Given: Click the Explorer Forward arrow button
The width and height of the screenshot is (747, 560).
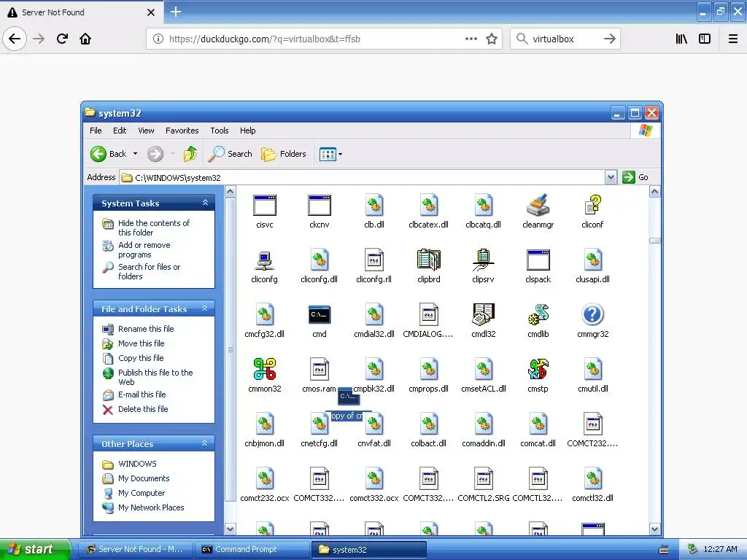Looking at the screenshot, I should 155,154.
